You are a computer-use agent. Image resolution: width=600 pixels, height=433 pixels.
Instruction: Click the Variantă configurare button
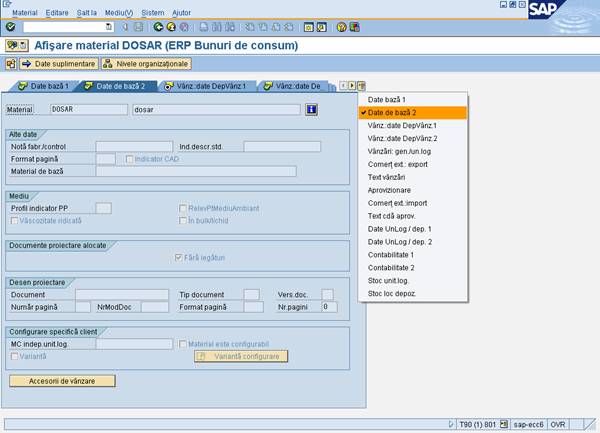point(241,356)
